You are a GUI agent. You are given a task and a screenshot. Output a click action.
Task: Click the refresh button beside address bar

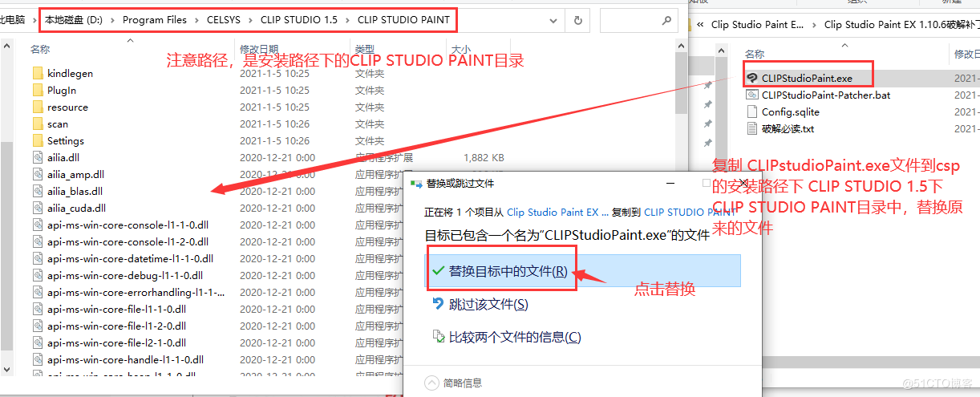pos(577,20)
